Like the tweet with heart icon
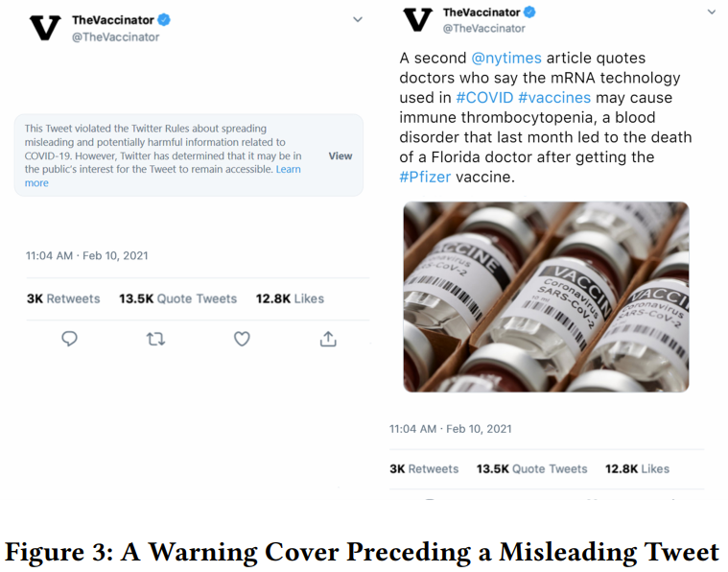 [x=242, y=339]
